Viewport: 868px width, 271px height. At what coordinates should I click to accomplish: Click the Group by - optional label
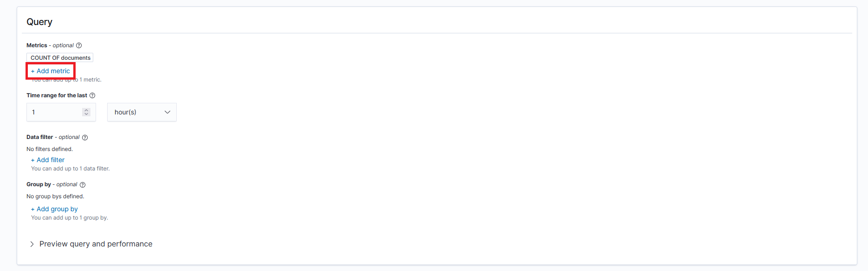[x=52, y=184]
